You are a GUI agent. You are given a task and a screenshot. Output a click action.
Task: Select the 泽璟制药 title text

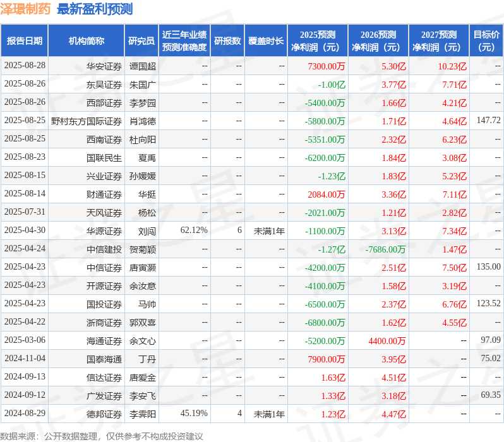click(25, 9)
